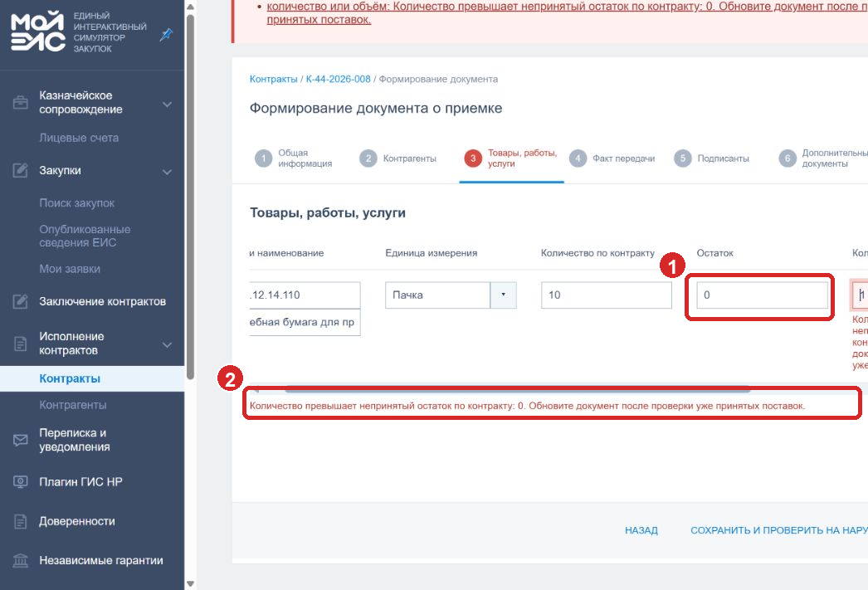The image size is (868, 590).
Task: Click the red-highlighted quantity input field
Action: tap(860, 295)
